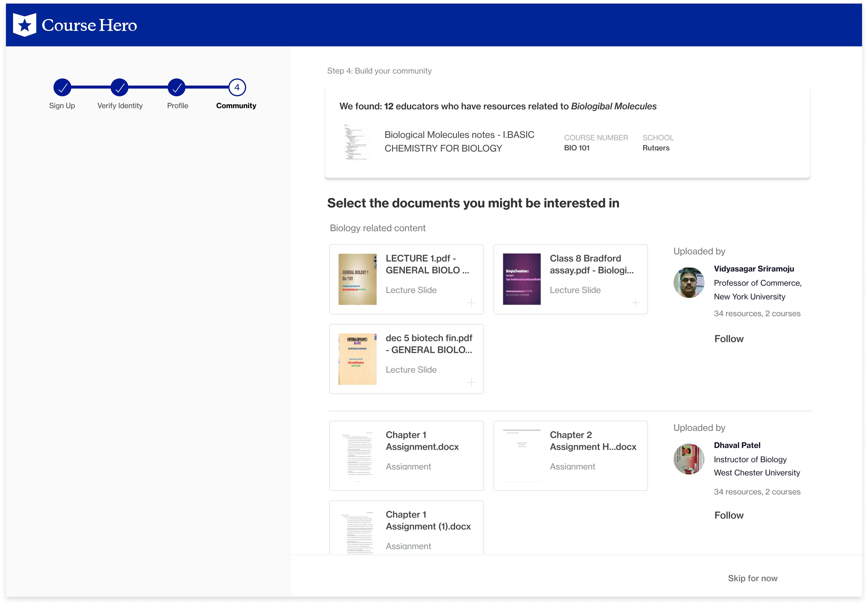Click the Profile step checkmark circle
This screenshot has width=868, height=605.
(x=177, y=88)
